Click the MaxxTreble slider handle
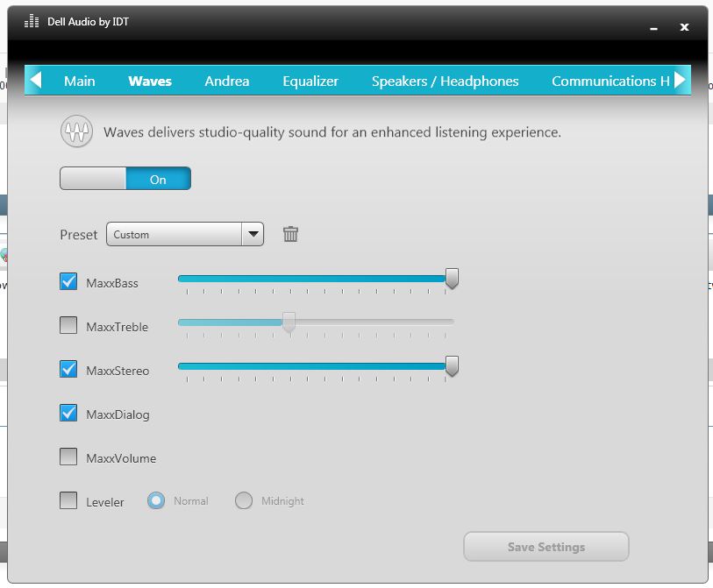The width and height of the screenshot is (713, 588). [289, 322]
